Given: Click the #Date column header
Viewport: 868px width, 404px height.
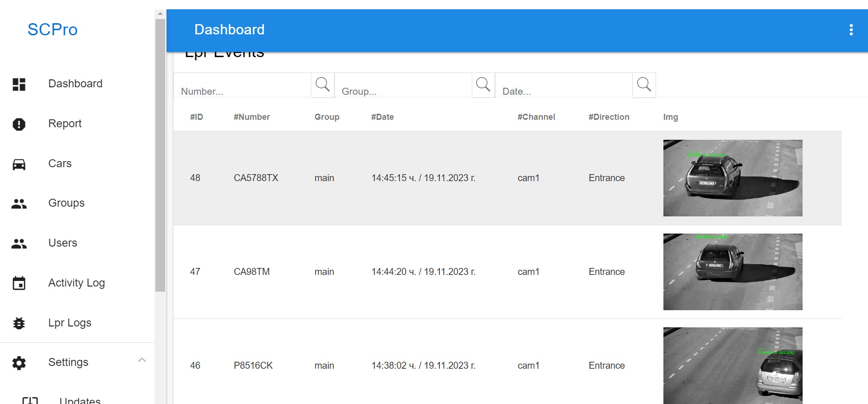Looking at the screenshot, I should pyautogui.click(x=383, y=117).
